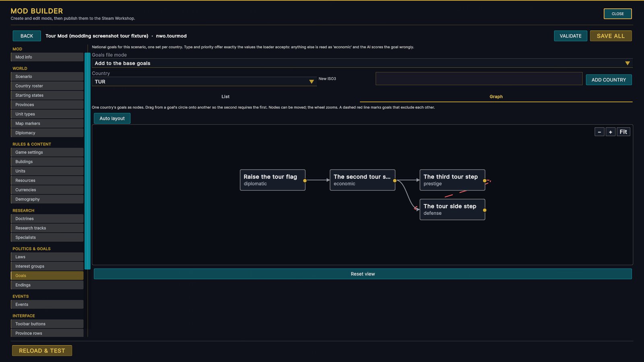Screen dimensions: 644x362
Task: Click output circle of The third tour step node
Action: [x=485, y=181]
